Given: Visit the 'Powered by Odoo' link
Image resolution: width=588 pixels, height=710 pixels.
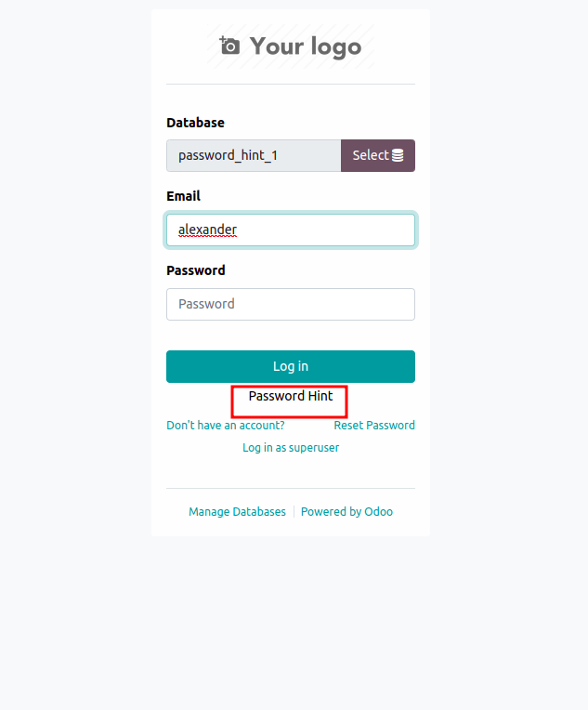Looking at the screenshot, I should coord(346,512).
